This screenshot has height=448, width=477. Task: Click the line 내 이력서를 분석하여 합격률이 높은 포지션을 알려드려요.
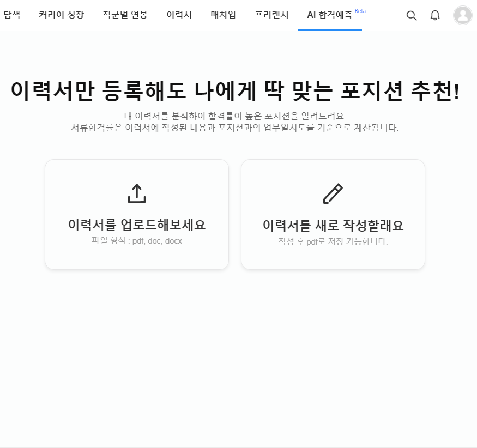235,116
